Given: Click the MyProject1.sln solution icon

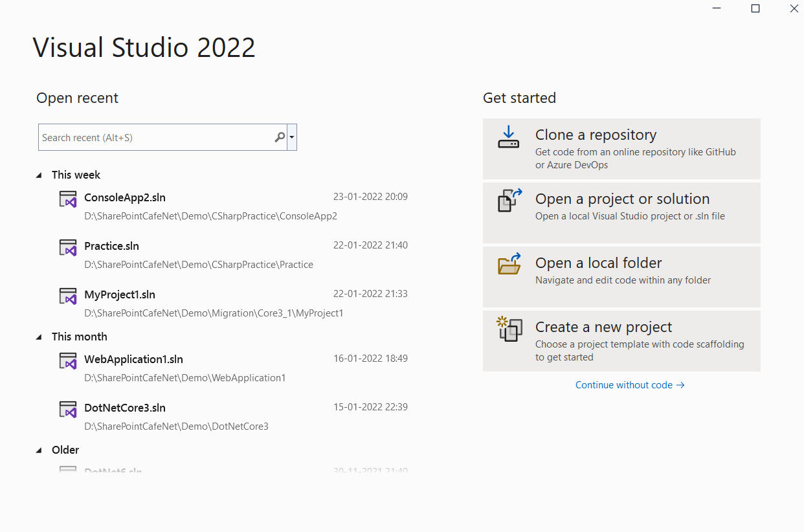Looking at the screenshot, I should point(68,296).
